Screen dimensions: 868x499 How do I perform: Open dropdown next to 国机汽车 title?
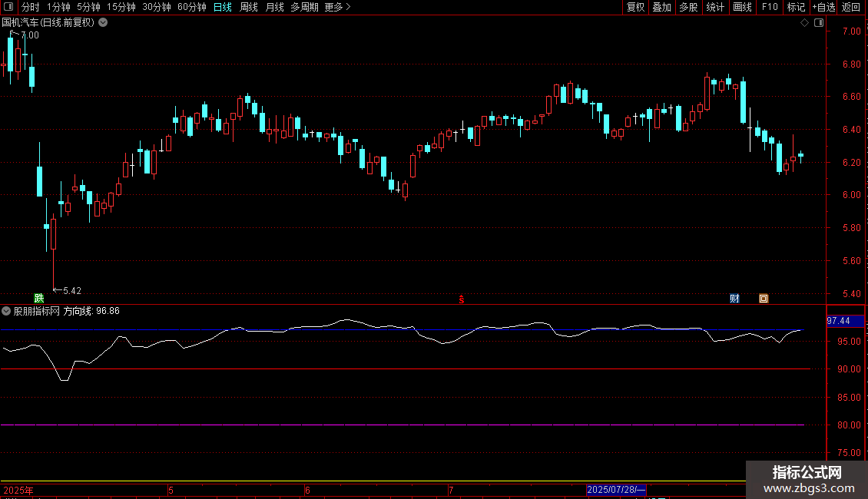103,23
